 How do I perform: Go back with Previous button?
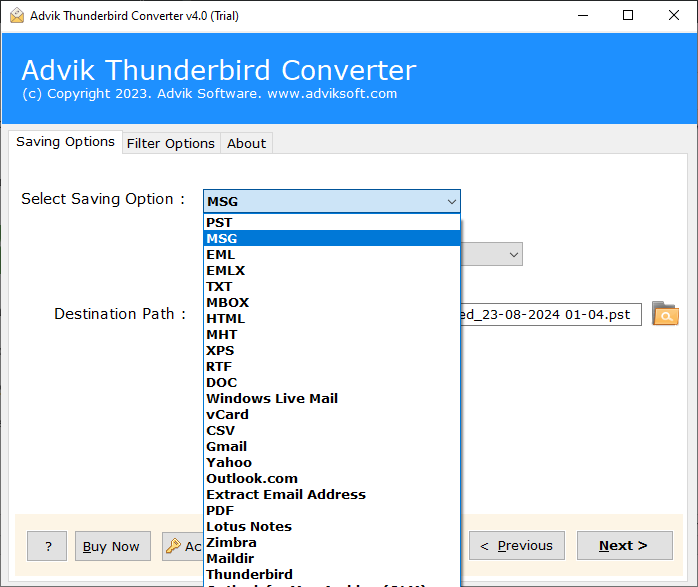517,546
